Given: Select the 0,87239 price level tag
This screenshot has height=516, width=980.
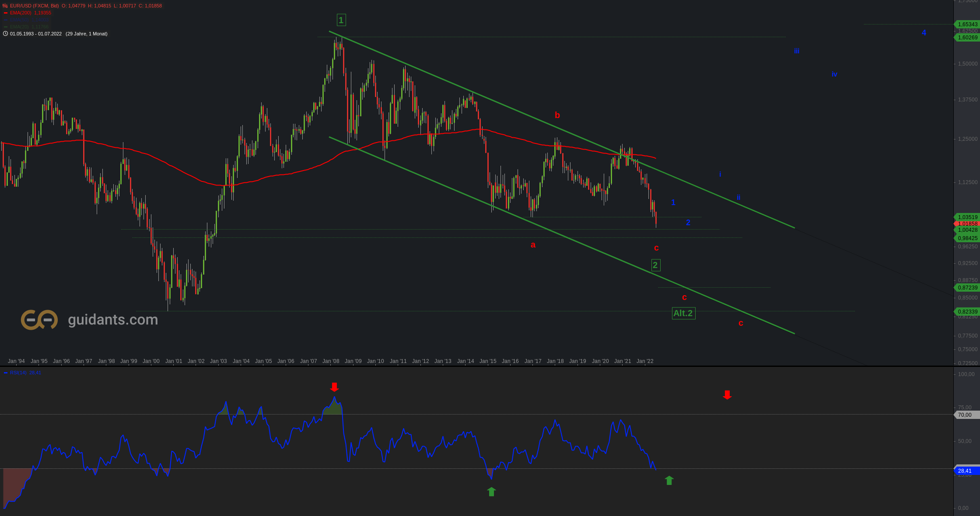Looking at the screenshot, I should pyautogui.click(x=967, y=288).
